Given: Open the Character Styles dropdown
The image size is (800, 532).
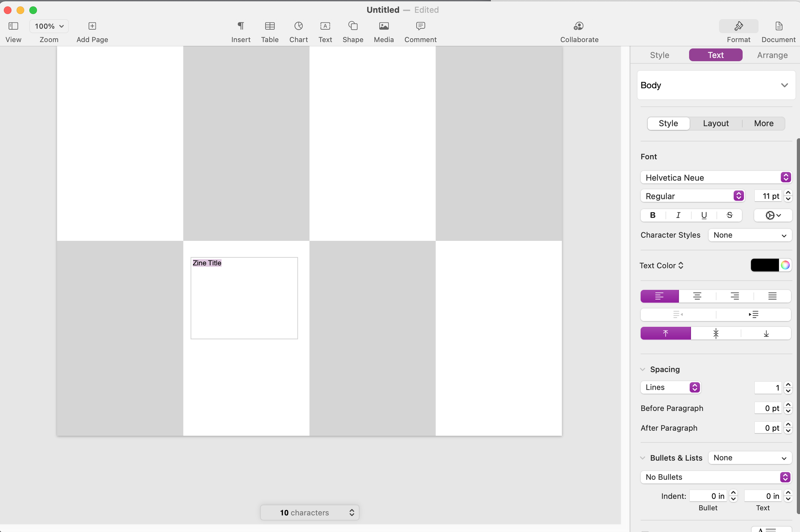Looking at the screenshot, I should pos(750,235).
